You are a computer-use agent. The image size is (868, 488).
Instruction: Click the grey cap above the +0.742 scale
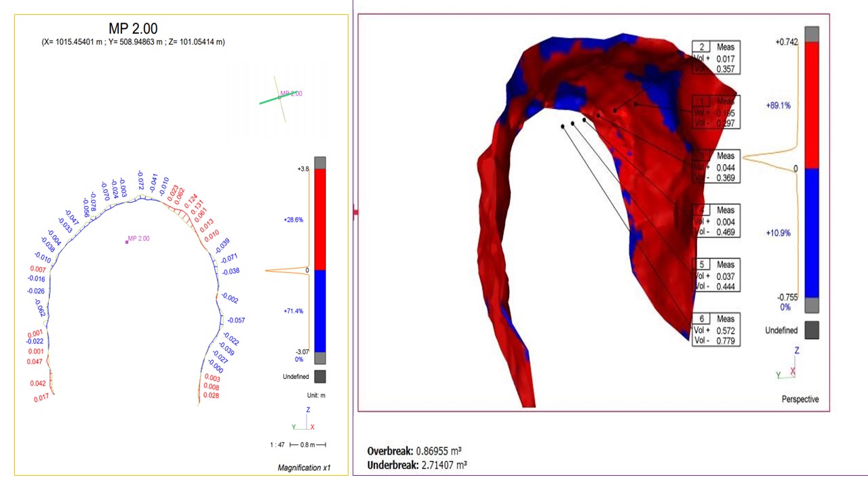pos(811,35)
